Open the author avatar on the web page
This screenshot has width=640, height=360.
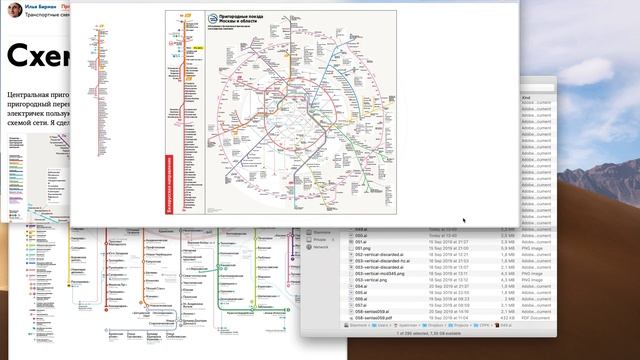click(x=15, y=10)
